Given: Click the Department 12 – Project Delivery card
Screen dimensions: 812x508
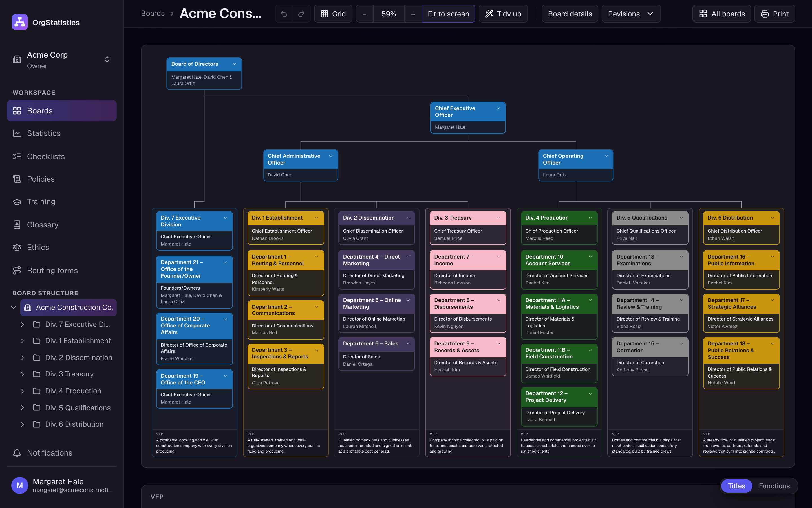Looking at the screenshot, I should pyautogui.click(x=559, y=407).
